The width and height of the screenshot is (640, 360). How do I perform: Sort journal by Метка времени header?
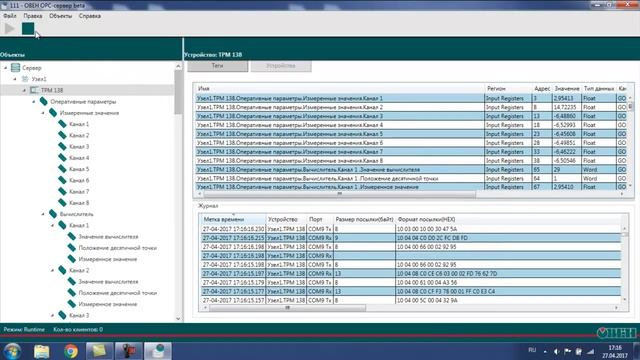233,219
